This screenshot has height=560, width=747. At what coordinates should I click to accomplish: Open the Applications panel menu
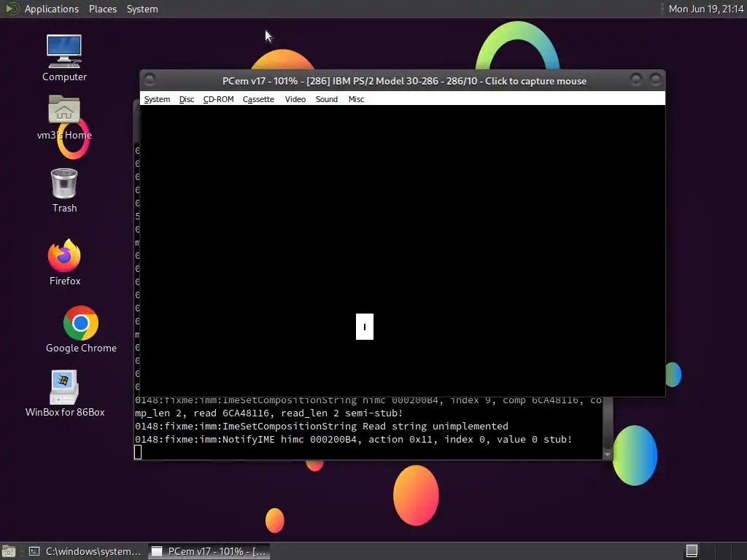52,9
